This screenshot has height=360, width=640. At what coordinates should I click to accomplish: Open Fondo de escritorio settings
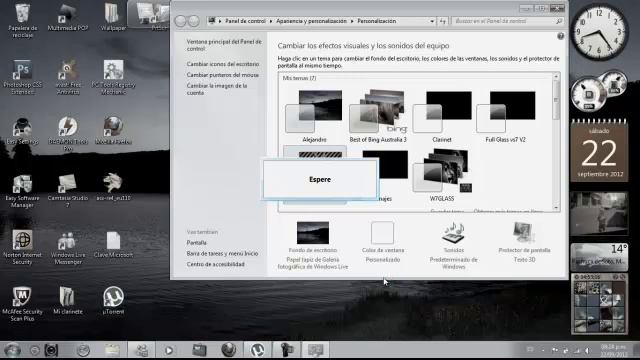coord(313,245)
